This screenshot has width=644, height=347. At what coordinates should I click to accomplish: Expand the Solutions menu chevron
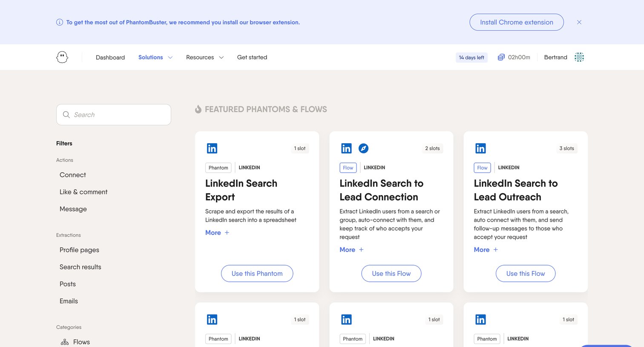tap(170, 58)
